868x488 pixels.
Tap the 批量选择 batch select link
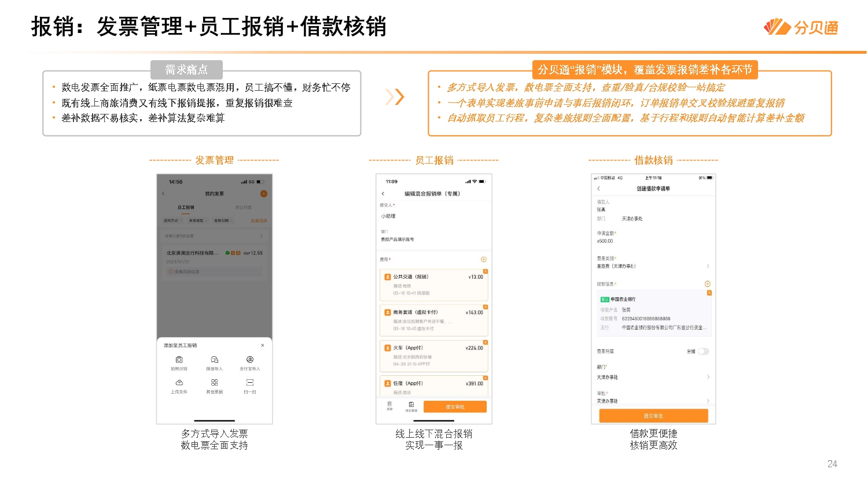tap(259, 220)
